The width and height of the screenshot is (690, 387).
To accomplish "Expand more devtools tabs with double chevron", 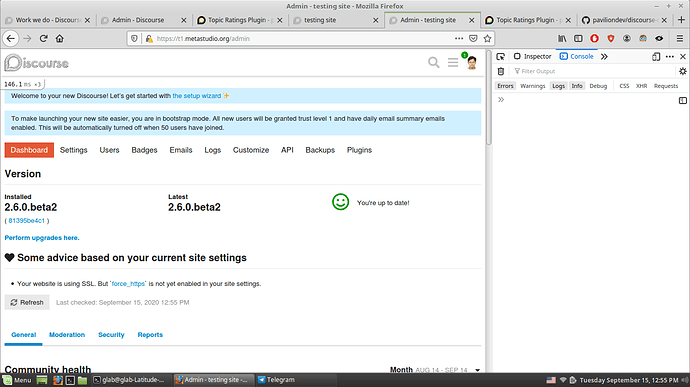I will pyautogui.click(x=604, y=56).
